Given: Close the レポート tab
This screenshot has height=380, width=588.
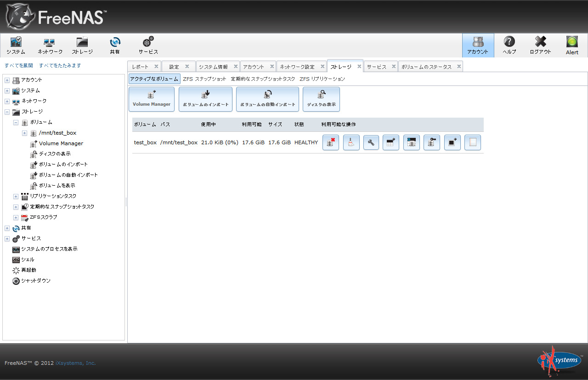Looking at the screenshot, I should (156, 67).
